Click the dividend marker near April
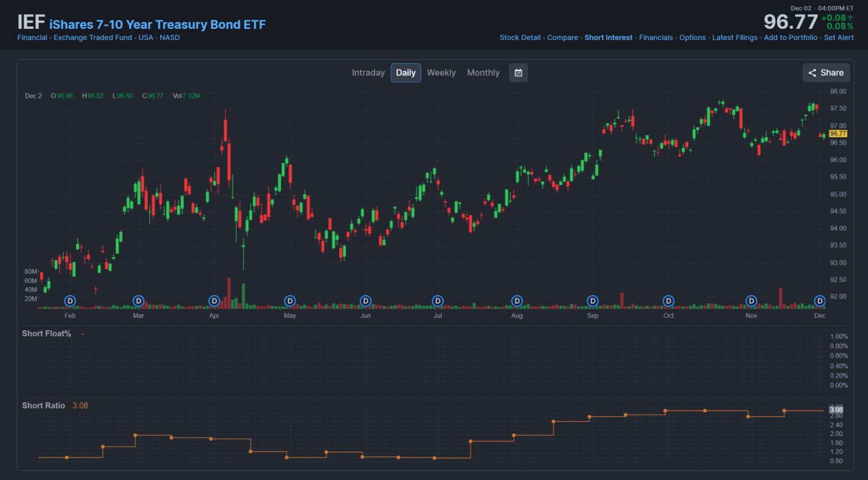This screenshot has width=868, height=480. click(214, 301)
